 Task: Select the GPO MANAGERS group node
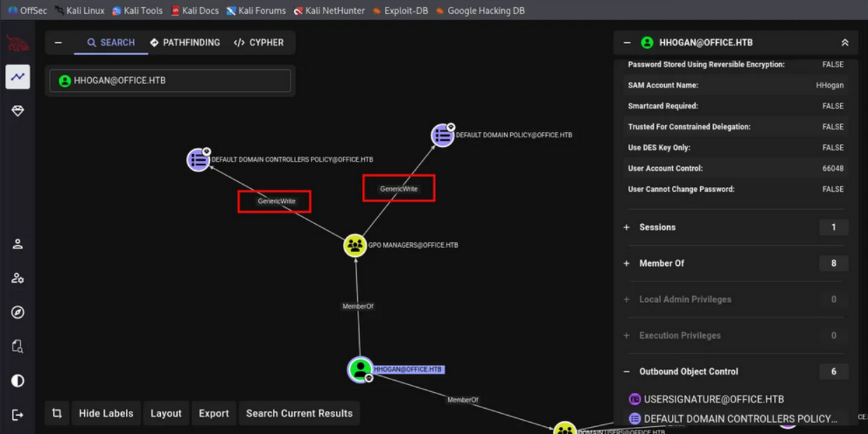click(355, 246)
